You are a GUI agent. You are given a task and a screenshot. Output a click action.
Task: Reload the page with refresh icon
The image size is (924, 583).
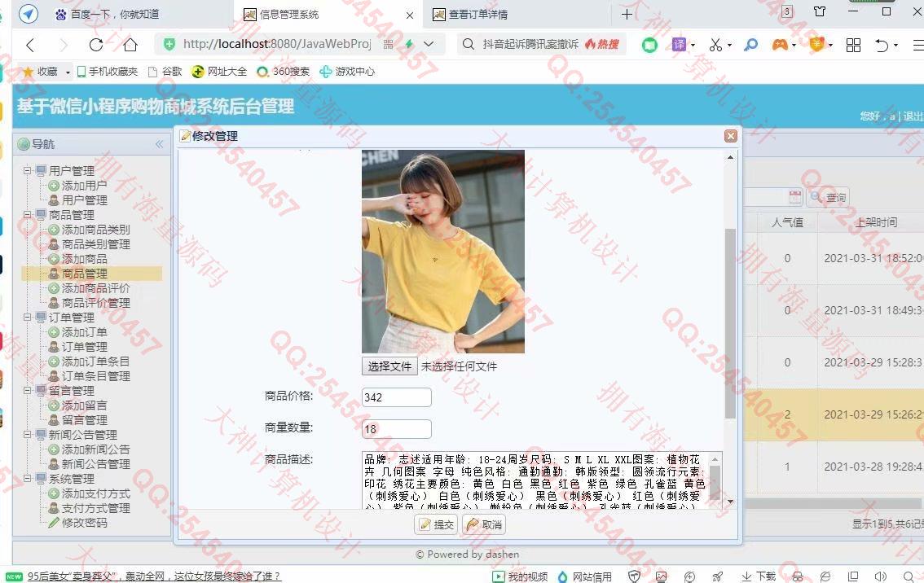point(96,45)
